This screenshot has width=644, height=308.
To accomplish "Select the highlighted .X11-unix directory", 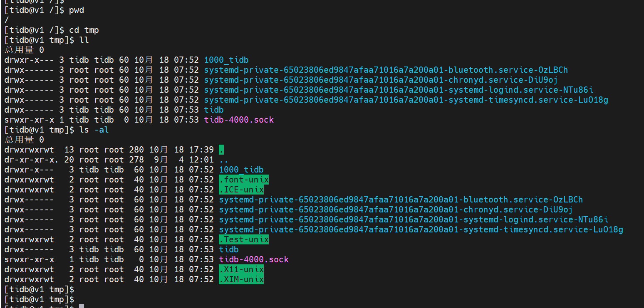I will tap(241, 269).
